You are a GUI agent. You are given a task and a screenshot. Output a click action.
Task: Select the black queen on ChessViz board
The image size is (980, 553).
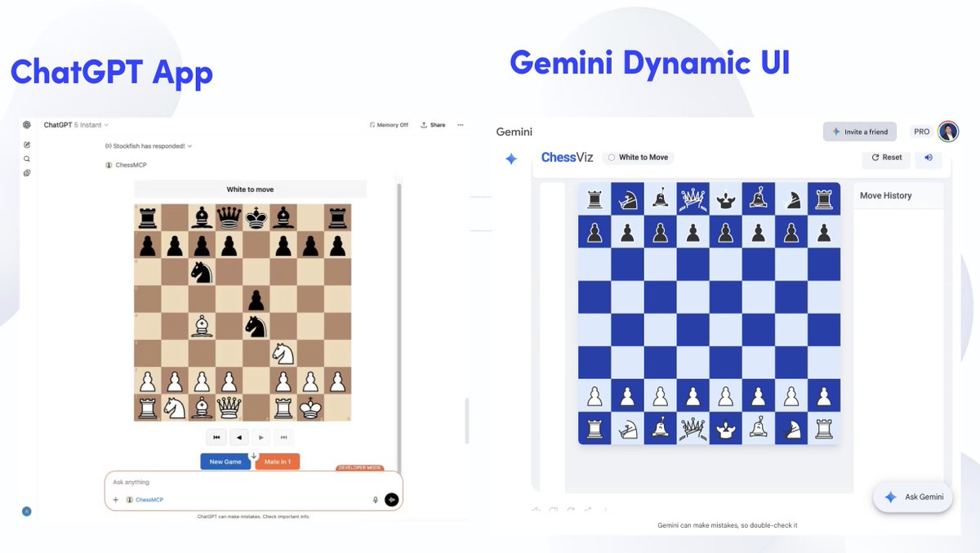693,198
